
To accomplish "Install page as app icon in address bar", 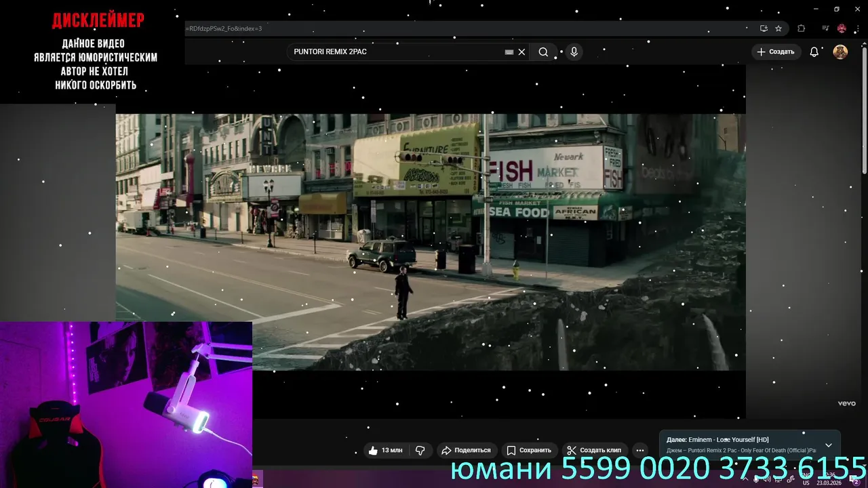I will (764, 28).
